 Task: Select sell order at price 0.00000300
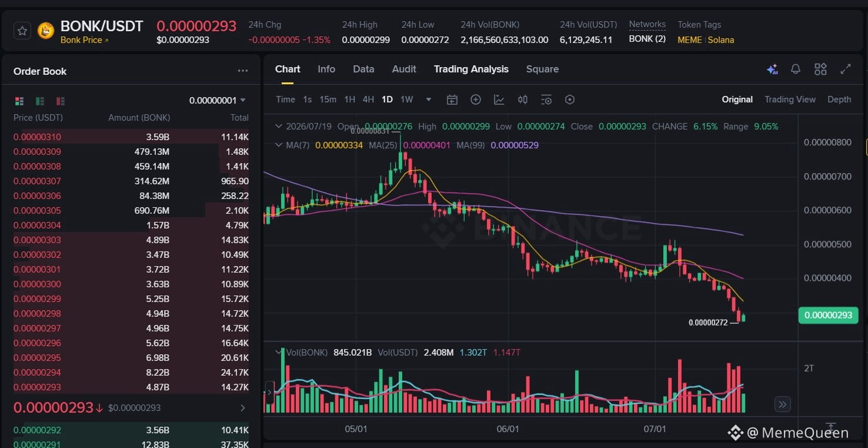[x=131, y=284]
